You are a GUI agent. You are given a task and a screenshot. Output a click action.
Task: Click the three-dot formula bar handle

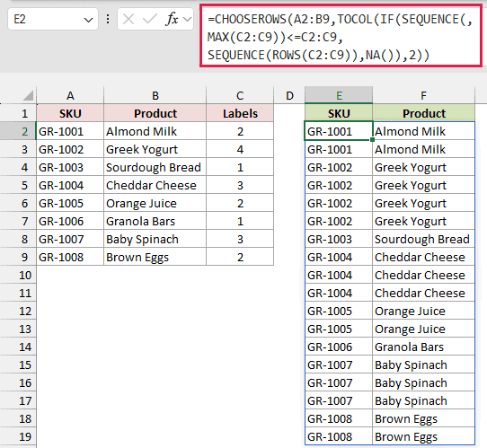[108, 19]
